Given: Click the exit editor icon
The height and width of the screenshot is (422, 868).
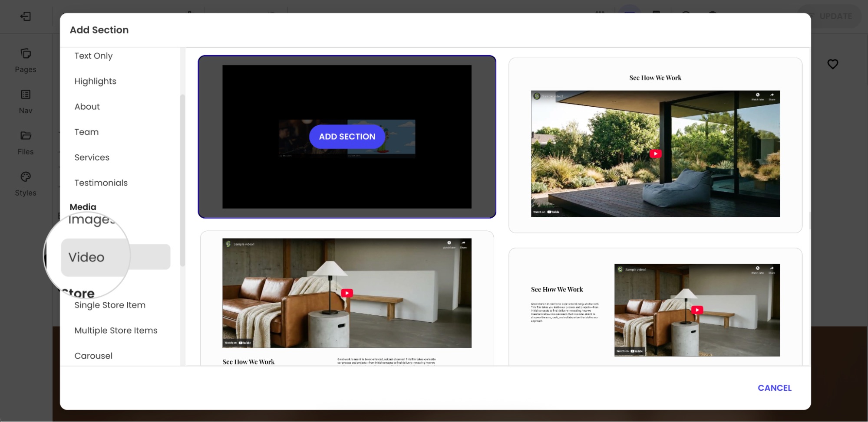Looking at the screenshot, I should pyautogui.click(x=26, y=16).
